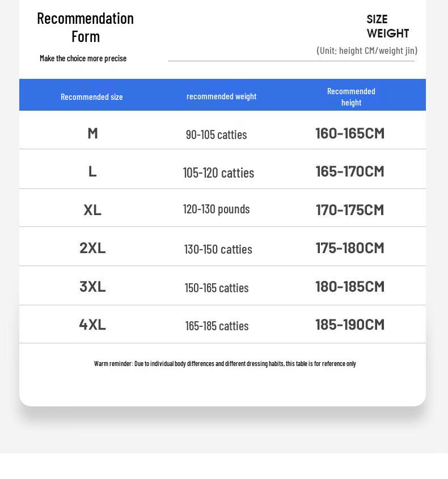Click the 185-190CM height cell
This screenshot has width=448, height=479.
350,325
